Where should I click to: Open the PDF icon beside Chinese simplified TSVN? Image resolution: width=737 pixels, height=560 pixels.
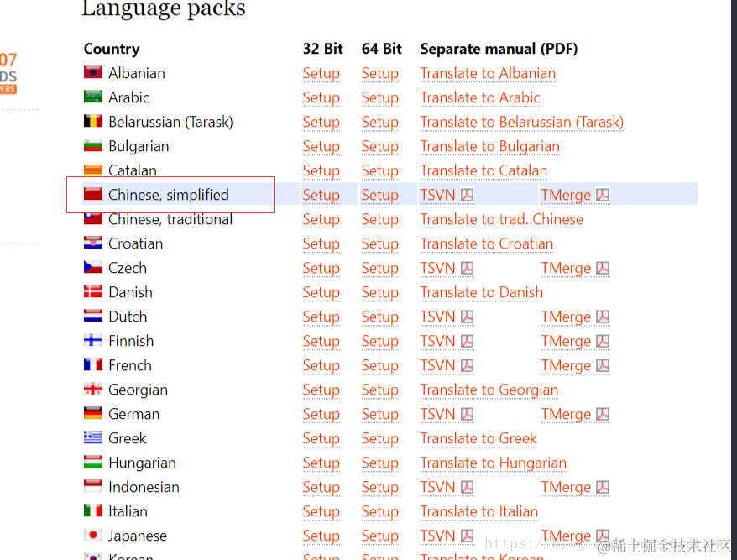click(x=467, y=195)
